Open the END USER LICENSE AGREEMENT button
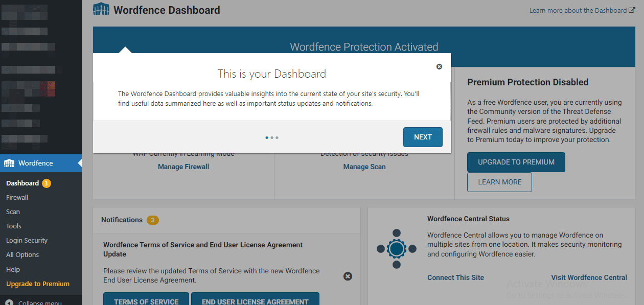 [255, 299]
